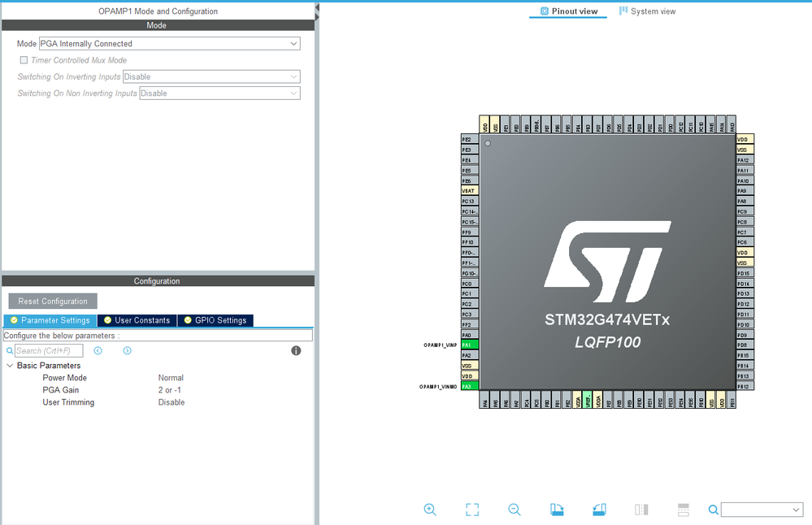Select the PF10 pin on the chip
Image resolution: width=812 pixels, height=525 pixels.
tap(470, 242)
